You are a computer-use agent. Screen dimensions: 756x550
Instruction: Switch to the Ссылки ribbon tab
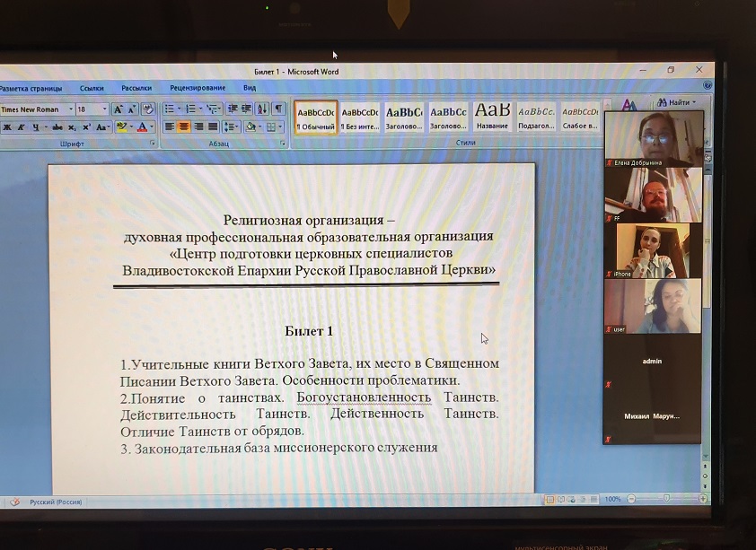tap(92, 88)
